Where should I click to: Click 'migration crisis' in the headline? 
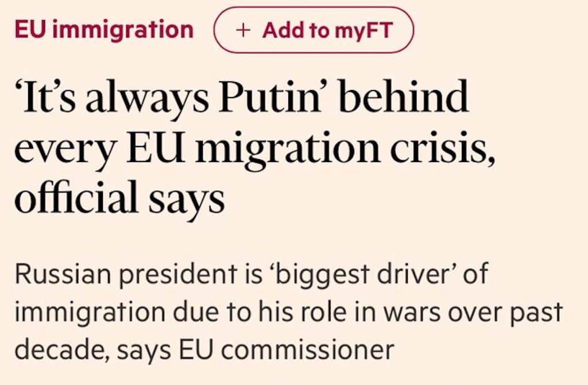click(355, 152)
